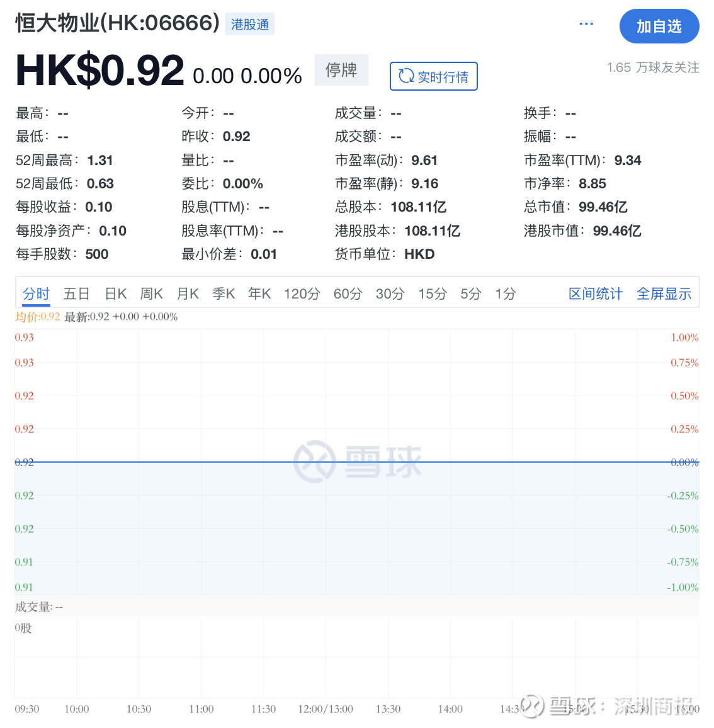Click the -1.00% right axis label
Screen dimensions: 714x728
[683, 588]
